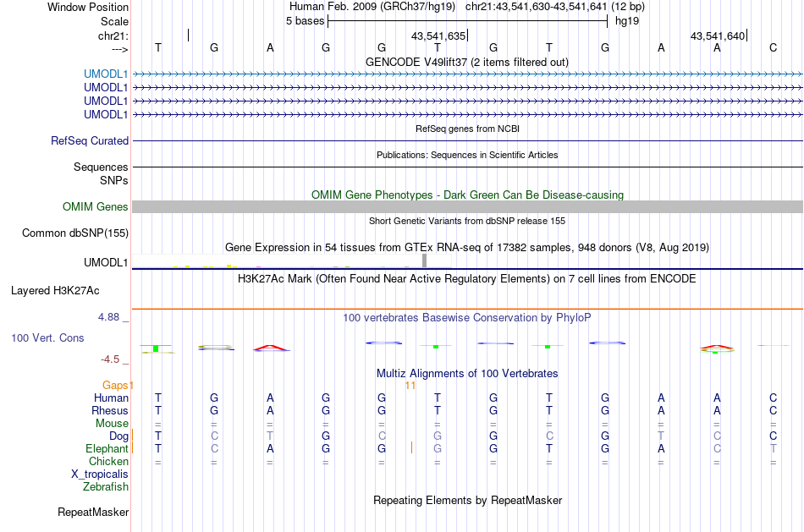Screen dimensions: 804x532
Task: Select the Dog alignment row label
Action: click(119, 436)
